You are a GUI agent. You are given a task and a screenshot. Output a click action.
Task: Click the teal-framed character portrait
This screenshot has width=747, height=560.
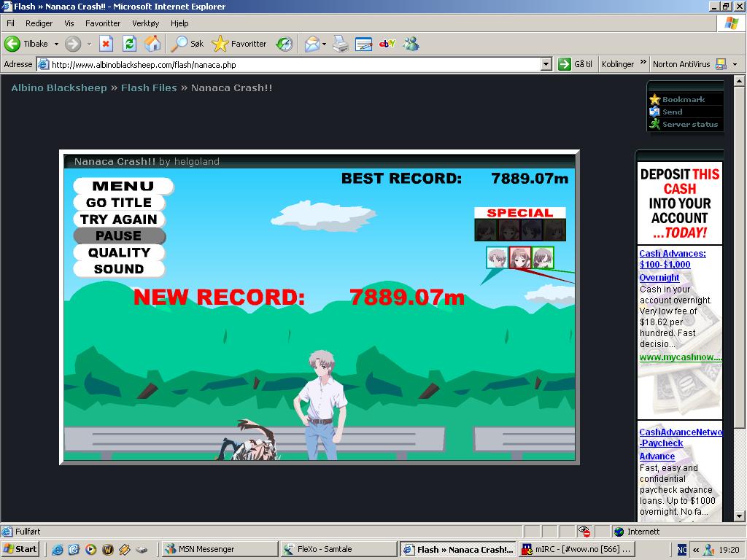pyautogui.click(x=497, y=257)
